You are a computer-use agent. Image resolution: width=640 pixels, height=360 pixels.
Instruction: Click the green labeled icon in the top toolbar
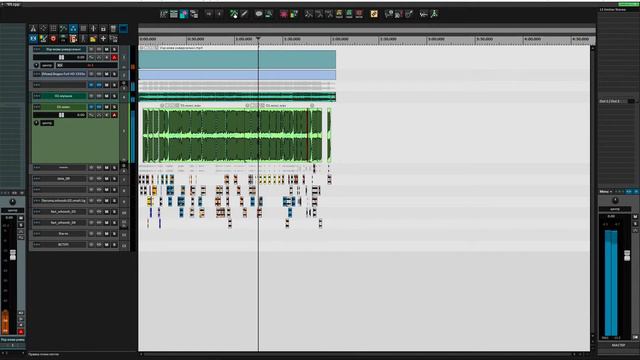(x=349, y=14)
